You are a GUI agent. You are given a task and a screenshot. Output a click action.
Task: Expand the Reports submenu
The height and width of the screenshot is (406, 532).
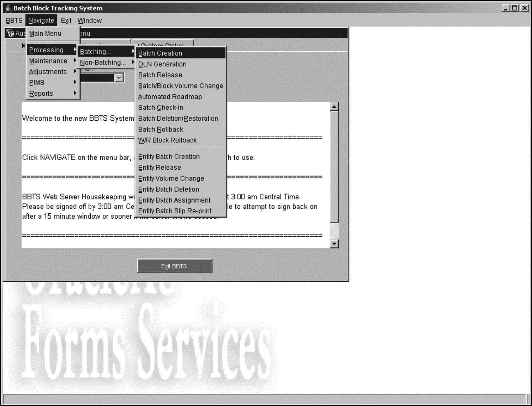41,93
